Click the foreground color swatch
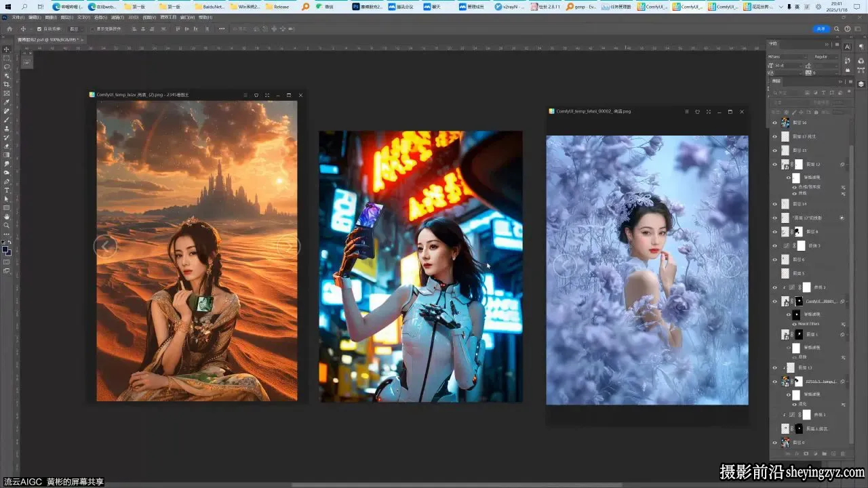868x488 pixels. click(5, 249)
